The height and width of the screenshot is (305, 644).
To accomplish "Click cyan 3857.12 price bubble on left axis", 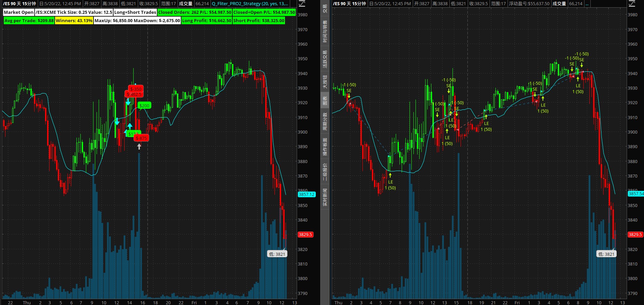I will 306,195.
